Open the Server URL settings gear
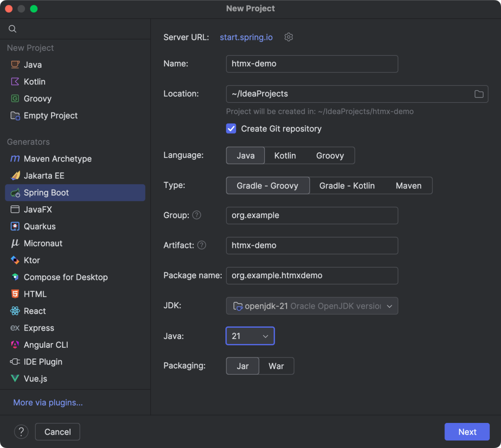The image size is (501, 448). (x=289, y=37)
